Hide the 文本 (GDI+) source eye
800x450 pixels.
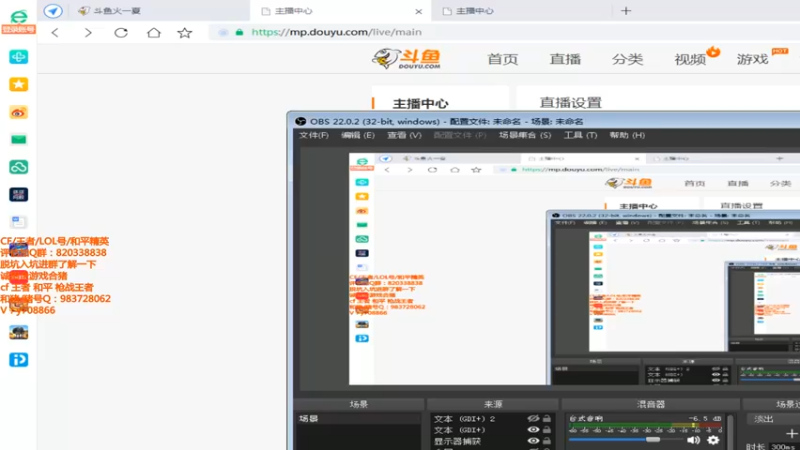[x=533, y=430]
